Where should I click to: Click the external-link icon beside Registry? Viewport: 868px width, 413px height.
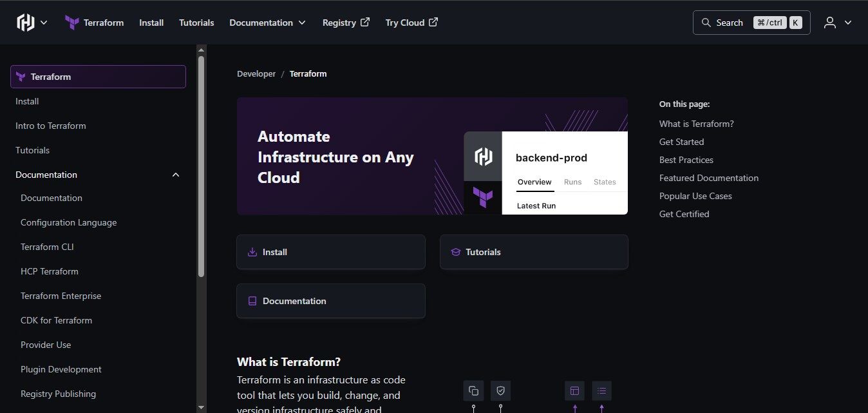click(365, 22)
